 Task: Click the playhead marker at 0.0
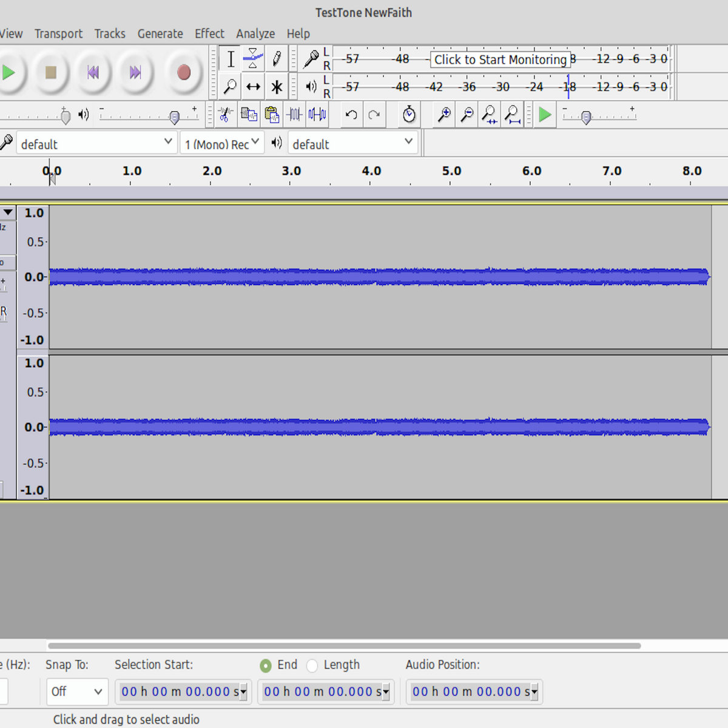coord(52,178)
